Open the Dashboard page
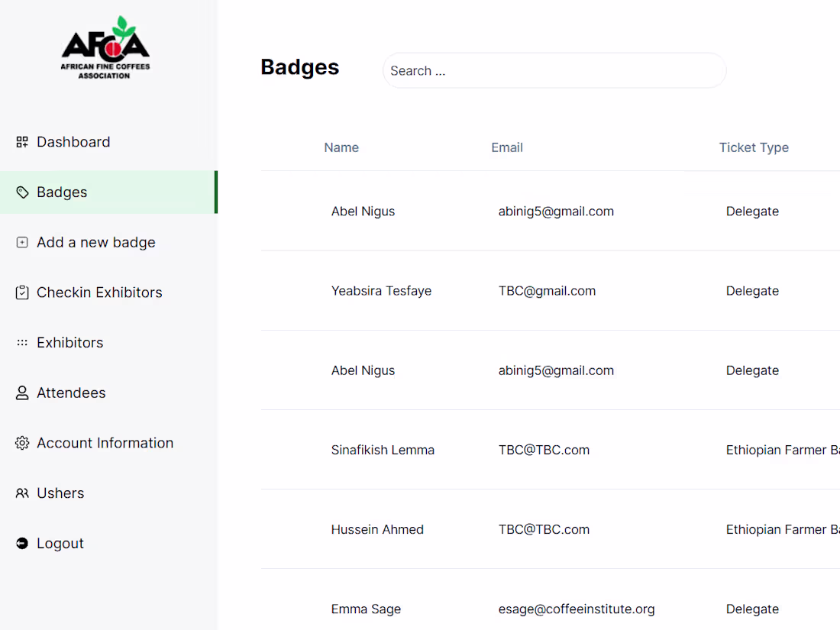 73,141
